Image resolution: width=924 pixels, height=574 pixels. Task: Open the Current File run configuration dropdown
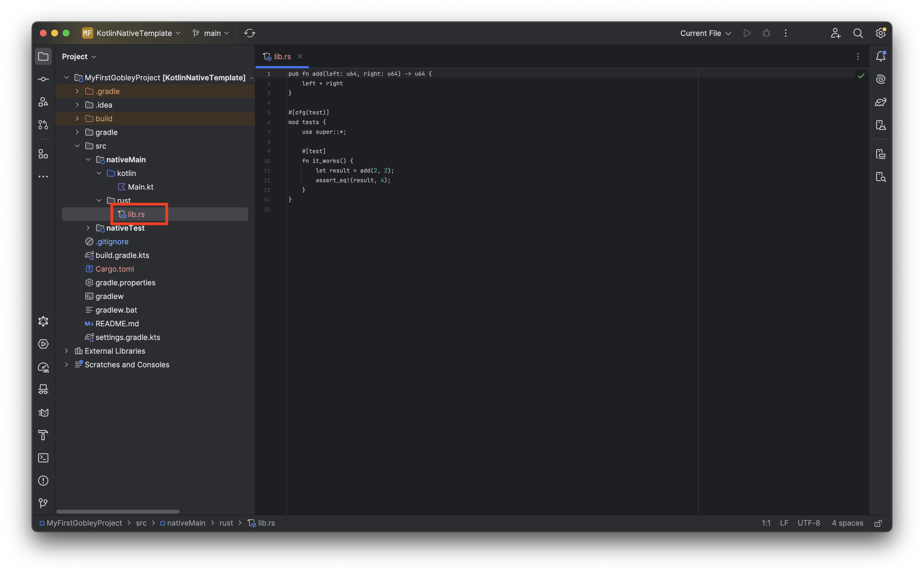706,33
